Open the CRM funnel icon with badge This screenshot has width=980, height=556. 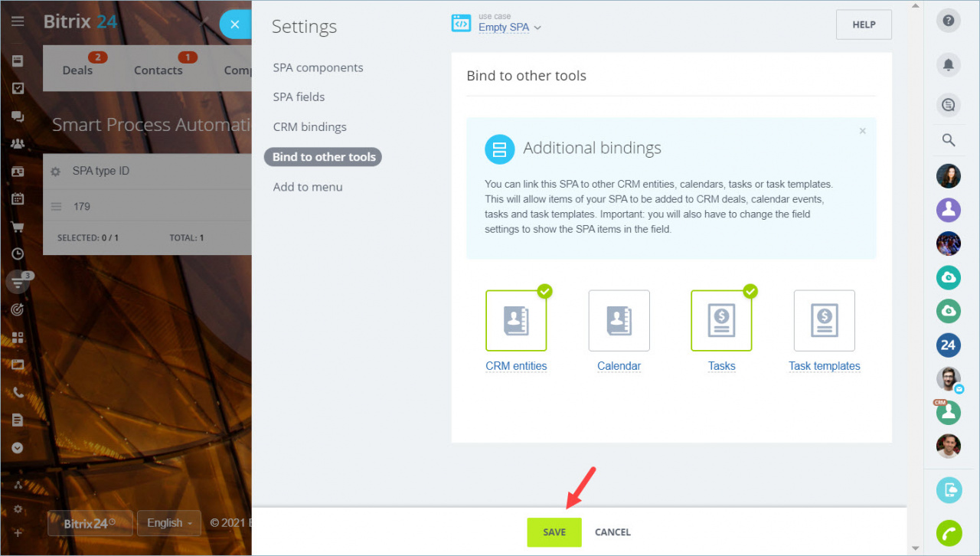pyautogui.click(x=18, y=282)
